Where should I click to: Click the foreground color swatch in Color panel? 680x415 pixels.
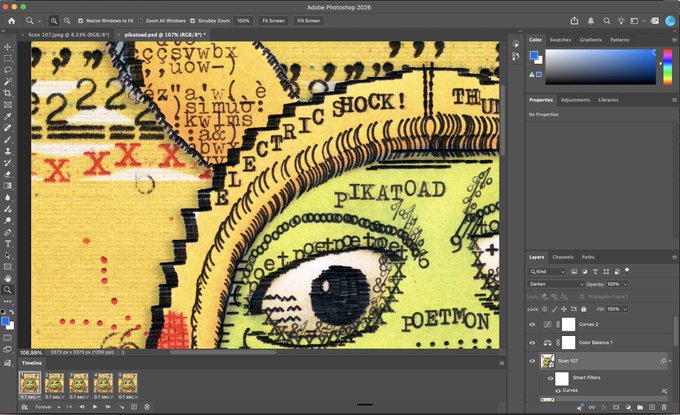tap(534, 55)
